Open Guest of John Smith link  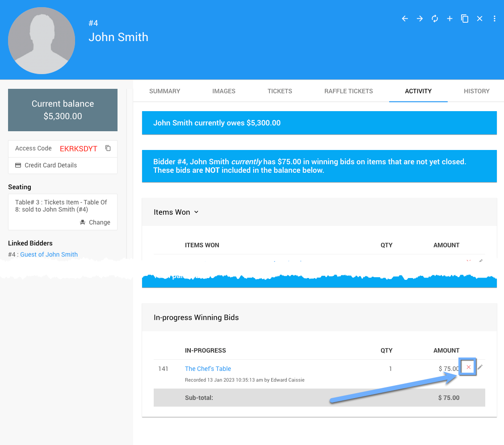pyautogui.click(x=49, y=254)
